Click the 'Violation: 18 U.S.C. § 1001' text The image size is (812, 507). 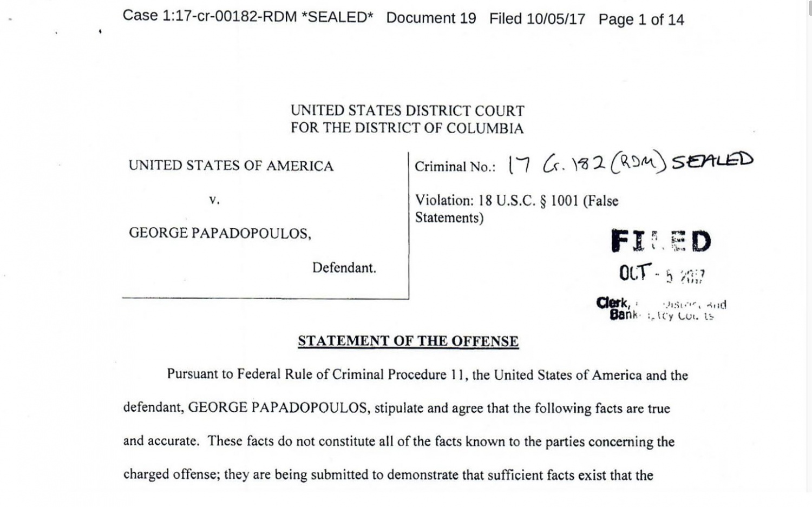click(516, 201)
